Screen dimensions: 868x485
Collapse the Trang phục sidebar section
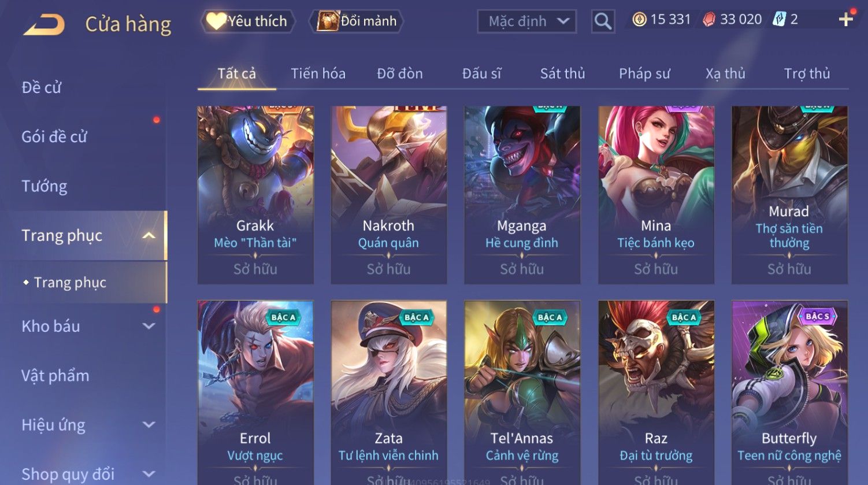coord(149,235)
